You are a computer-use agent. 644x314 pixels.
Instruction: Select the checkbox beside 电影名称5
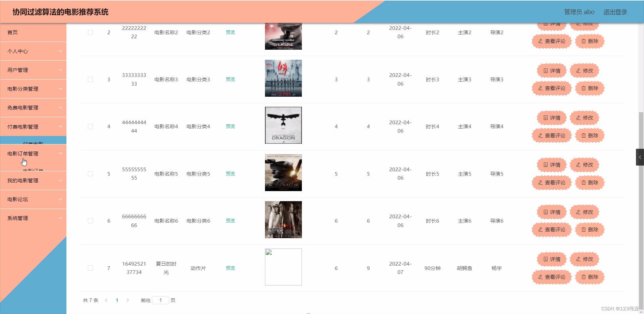(x=90, y=174)
